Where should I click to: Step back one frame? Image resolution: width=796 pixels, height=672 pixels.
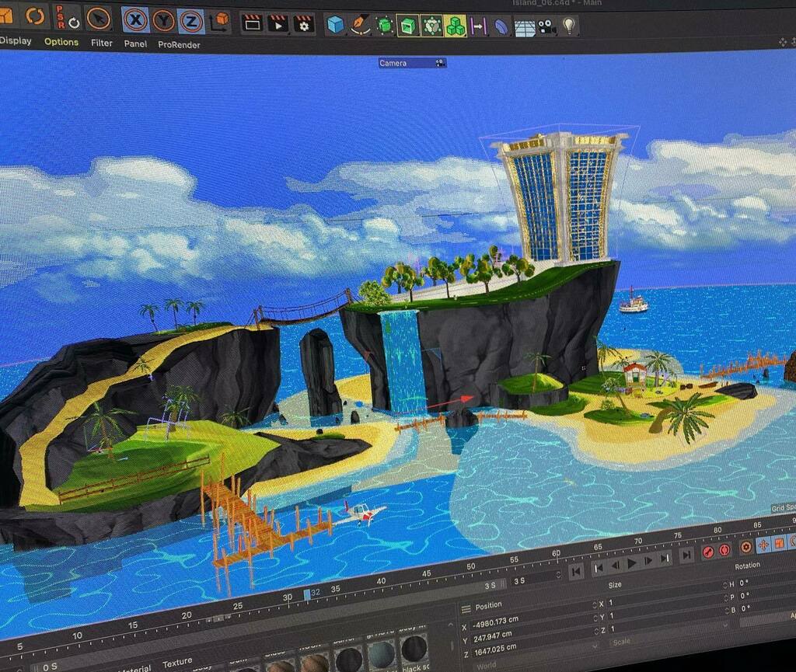[x=616, y=565]
